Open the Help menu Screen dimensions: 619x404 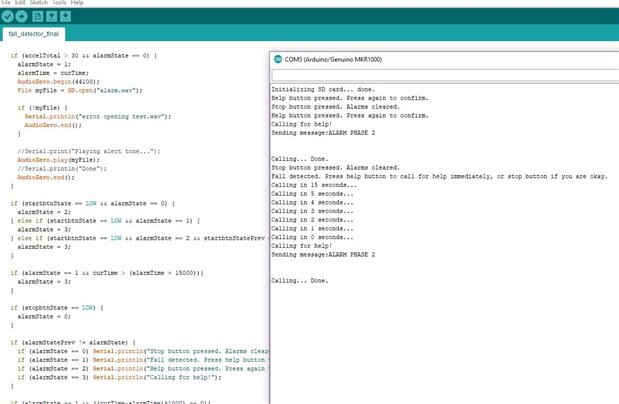pos(77,3)
